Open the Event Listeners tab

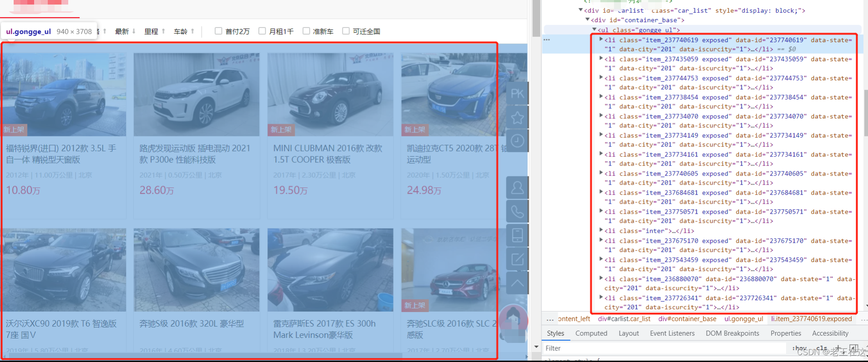pyautogui.click(x=672, y=333)
